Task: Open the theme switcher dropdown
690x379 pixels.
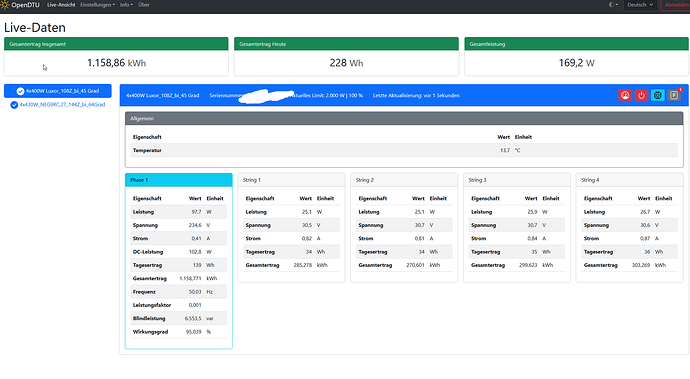Action: click(x=613, y=5)
